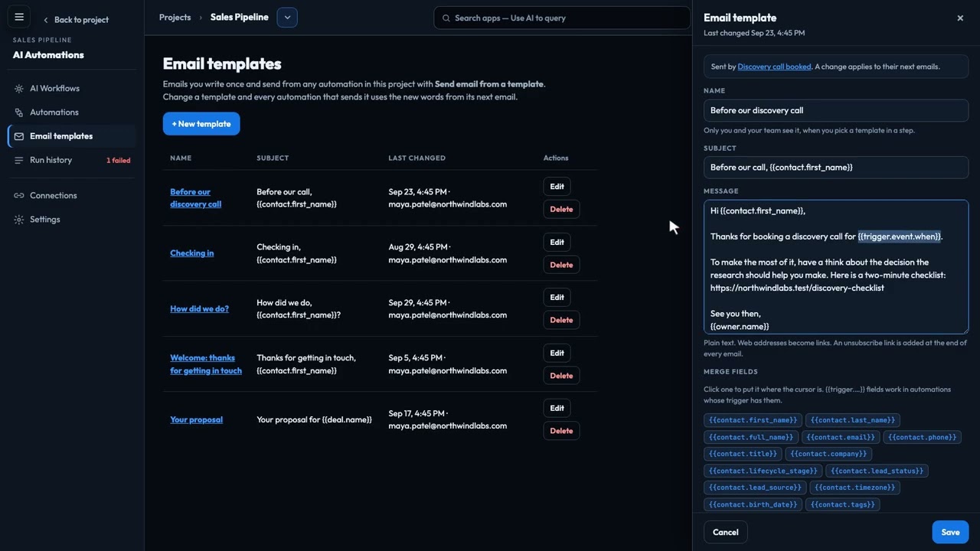Click into the Message text area

tap(836, 267)
